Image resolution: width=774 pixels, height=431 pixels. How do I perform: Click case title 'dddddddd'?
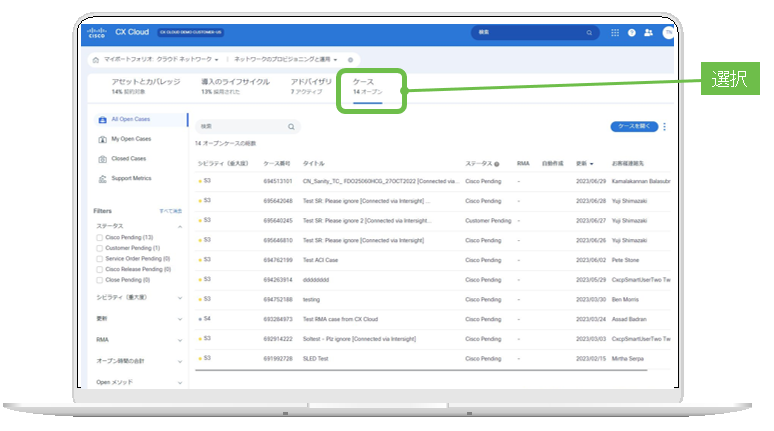point(315,280)
